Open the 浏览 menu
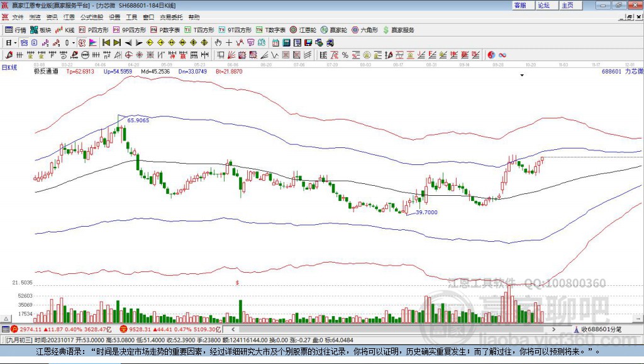Screen dimensions: 644x364 point(35,17)
